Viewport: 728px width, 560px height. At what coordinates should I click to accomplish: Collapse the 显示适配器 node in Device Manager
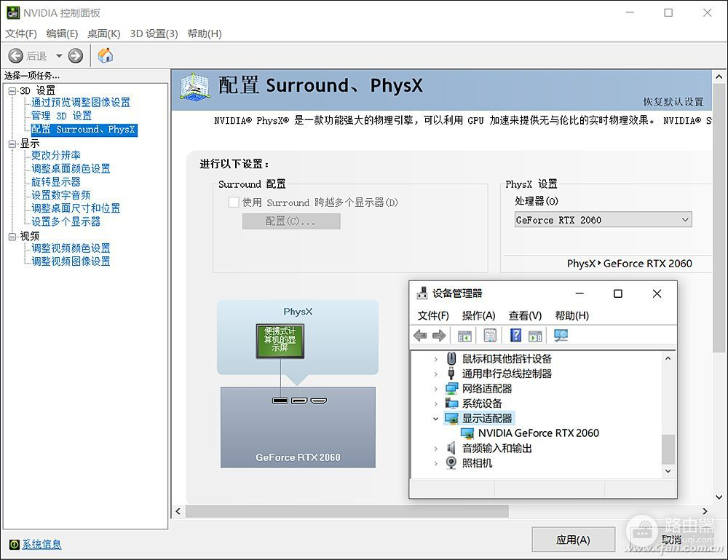pyautogui.click(x=436, y=418)
